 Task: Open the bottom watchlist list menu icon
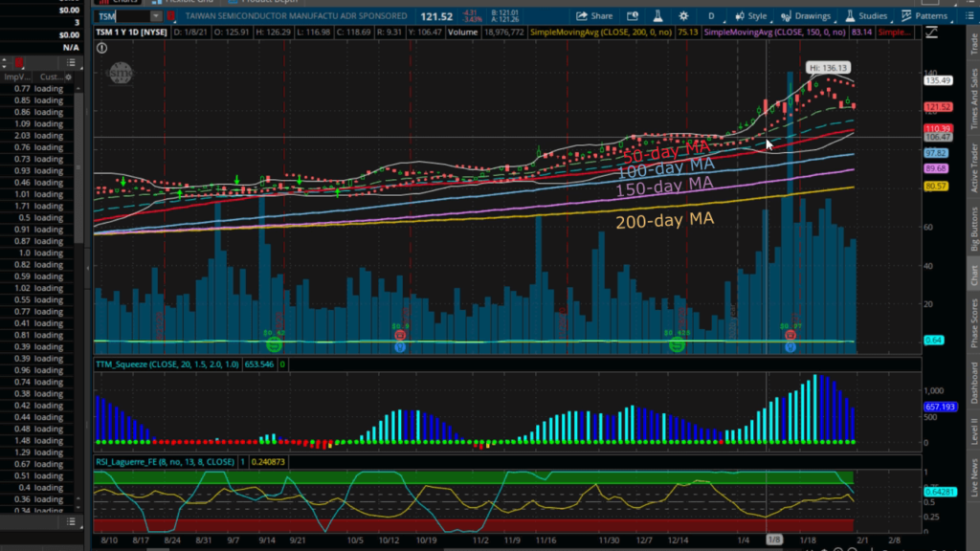coord(71,521)
